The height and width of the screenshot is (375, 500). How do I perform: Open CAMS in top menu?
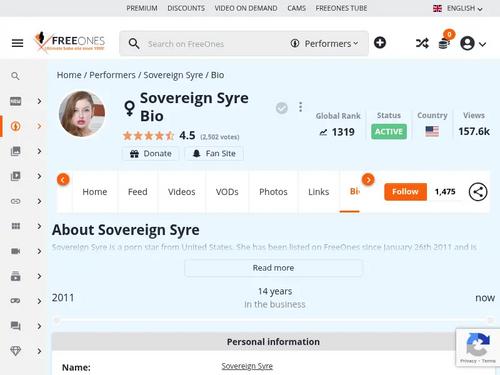click(x=296, y=8)
